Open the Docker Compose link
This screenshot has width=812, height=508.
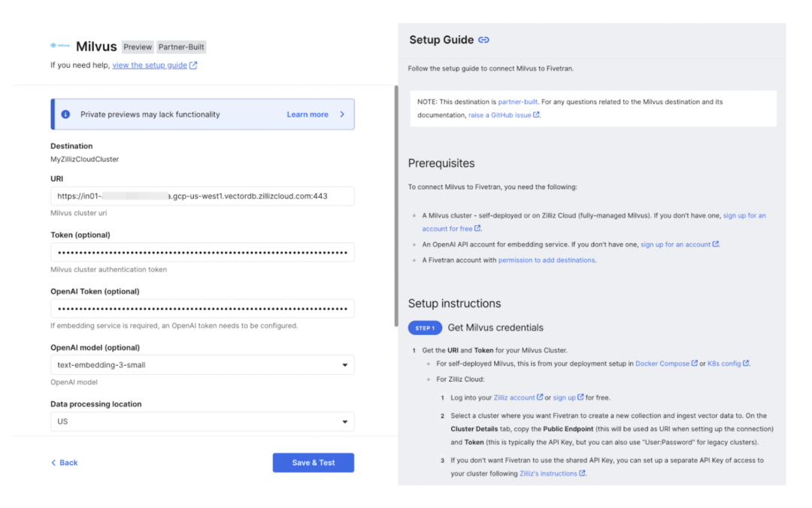coord(662,364)
